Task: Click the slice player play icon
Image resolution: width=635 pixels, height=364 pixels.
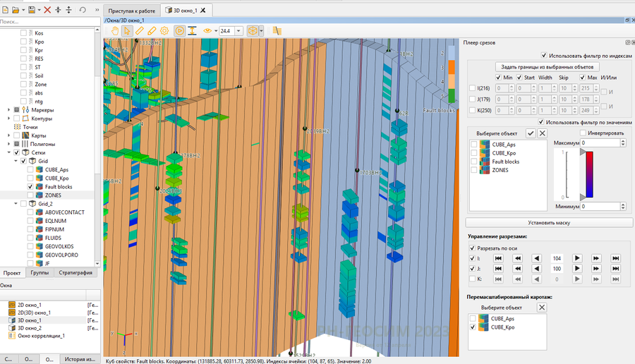Action: pyautogui.click(x=179, y=31)
